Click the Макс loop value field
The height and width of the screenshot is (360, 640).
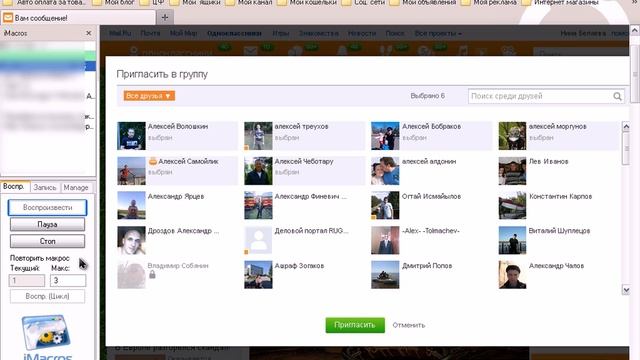point(68,280)
